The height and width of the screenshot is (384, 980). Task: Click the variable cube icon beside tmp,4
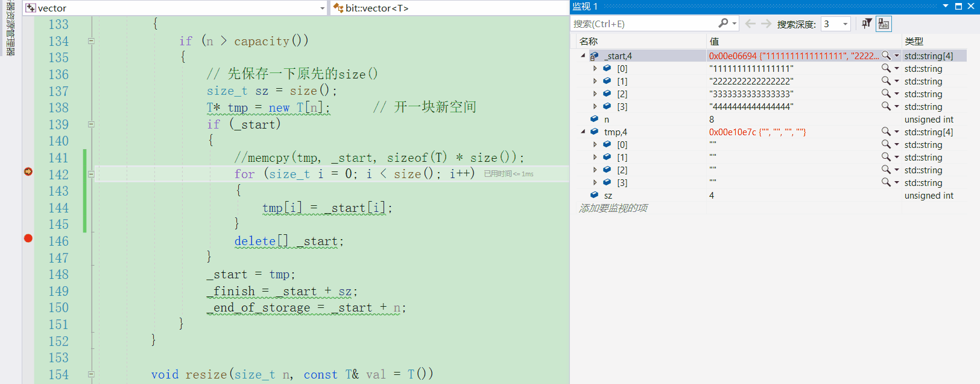594,132
